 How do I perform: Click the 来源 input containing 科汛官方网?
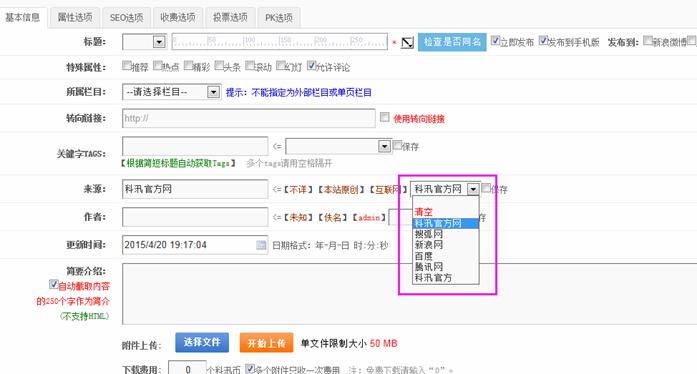coord(195,189)
